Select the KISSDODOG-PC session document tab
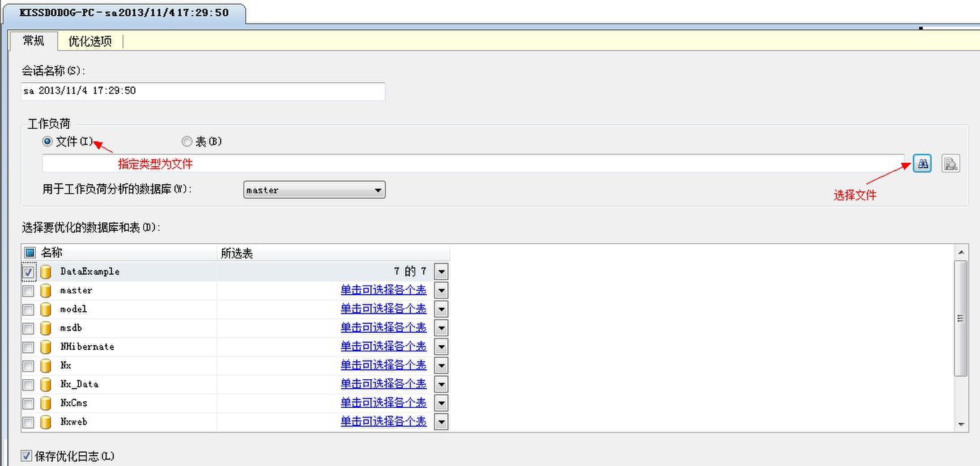Screen dimensions: 980x466 pyautogui.click(x=124, y=13)
